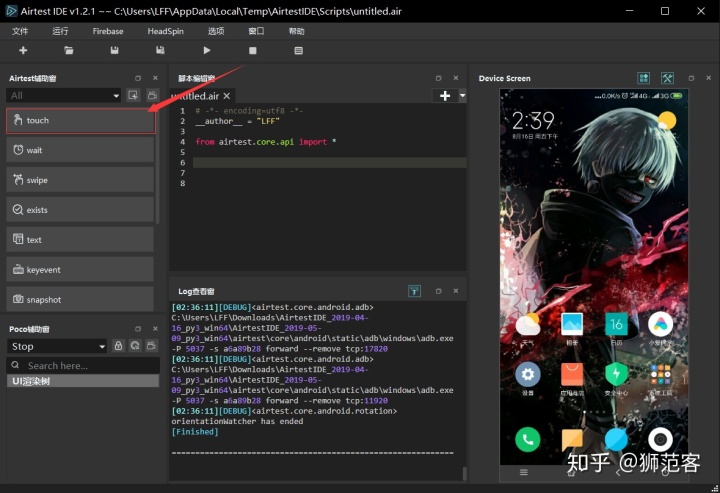
Task: Tap the Calendar 16 app icon on device
Action: 616,325
